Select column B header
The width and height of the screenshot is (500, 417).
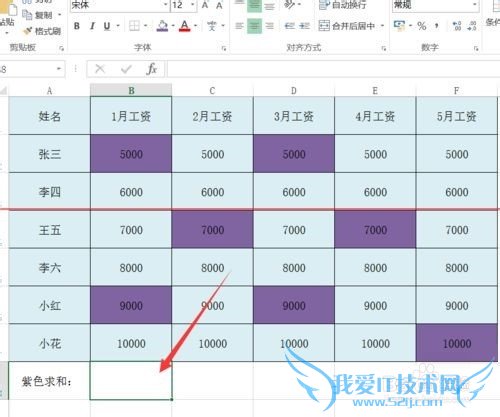131,90
